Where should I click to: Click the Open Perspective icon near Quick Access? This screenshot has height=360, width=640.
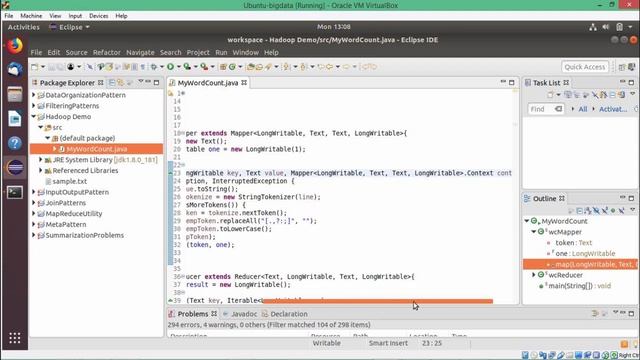622,67
